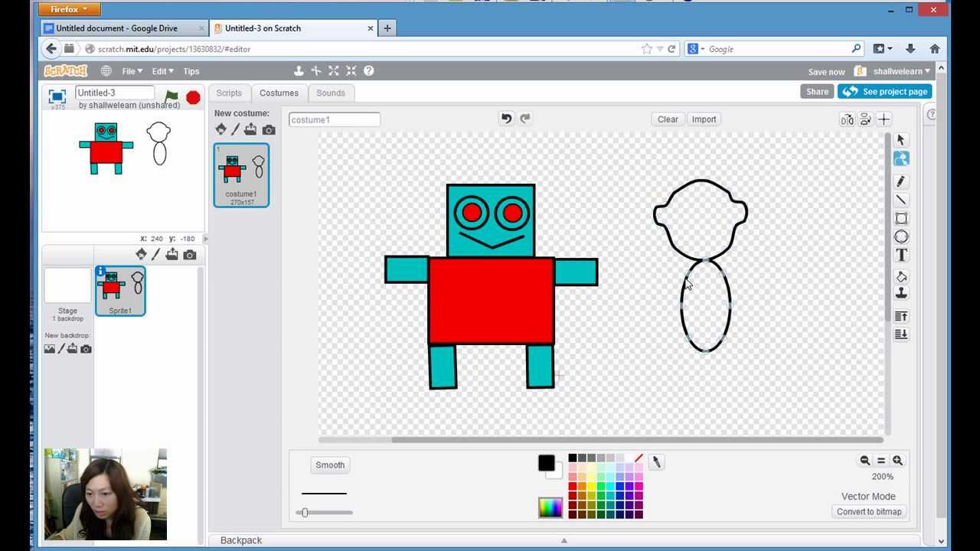
Task: Click the costume name field
Action: pos(334,119)
